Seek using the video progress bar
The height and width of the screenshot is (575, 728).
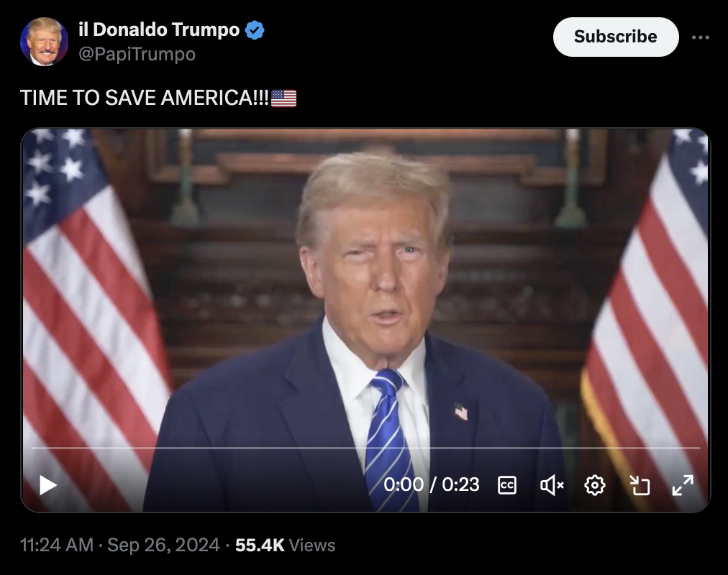point(365,448)
